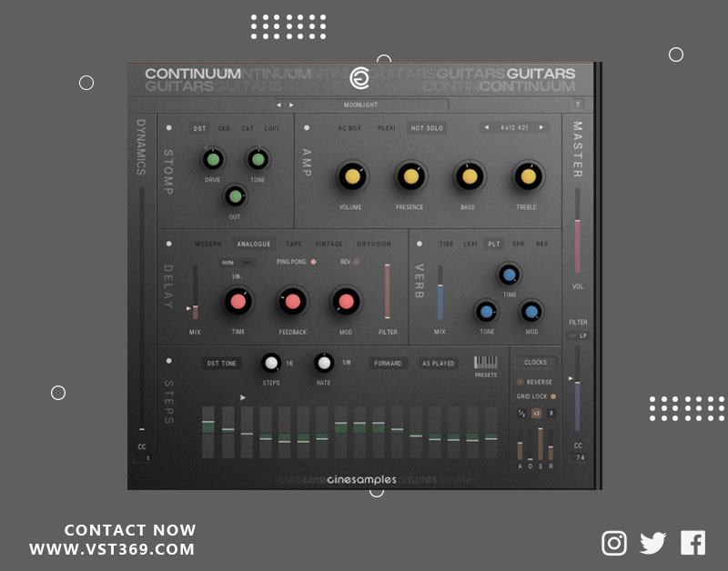Viewport: 728px width, 571px height.
Task: Open the Twitter bird icon
Action: point(652,543)
